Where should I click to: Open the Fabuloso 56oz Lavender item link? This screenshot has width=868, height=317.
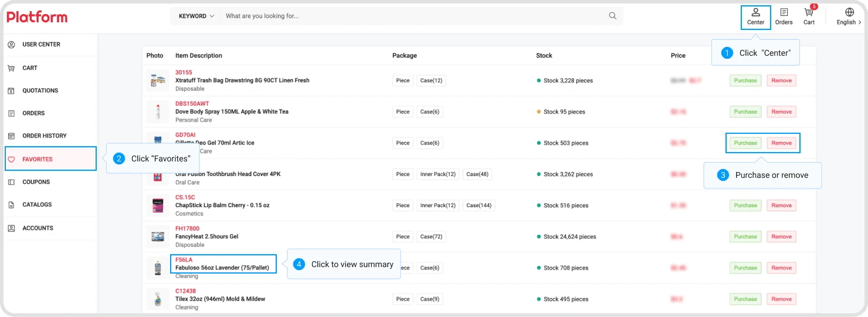[x=222, y=268]
